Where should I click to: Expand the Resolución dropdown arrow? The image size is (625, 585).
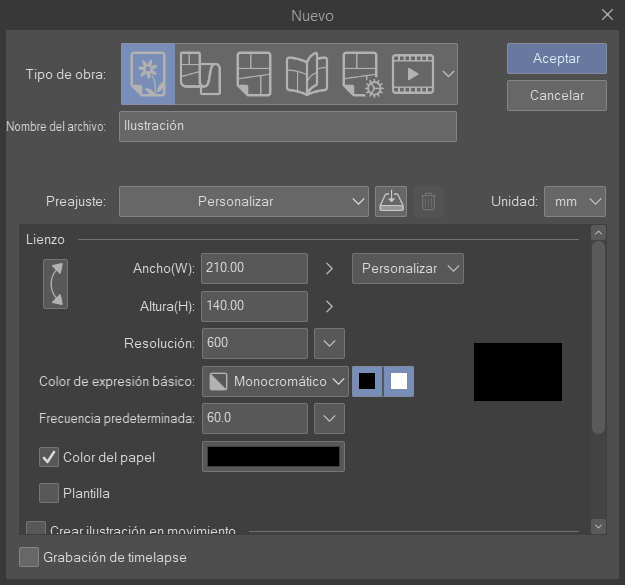329,343
